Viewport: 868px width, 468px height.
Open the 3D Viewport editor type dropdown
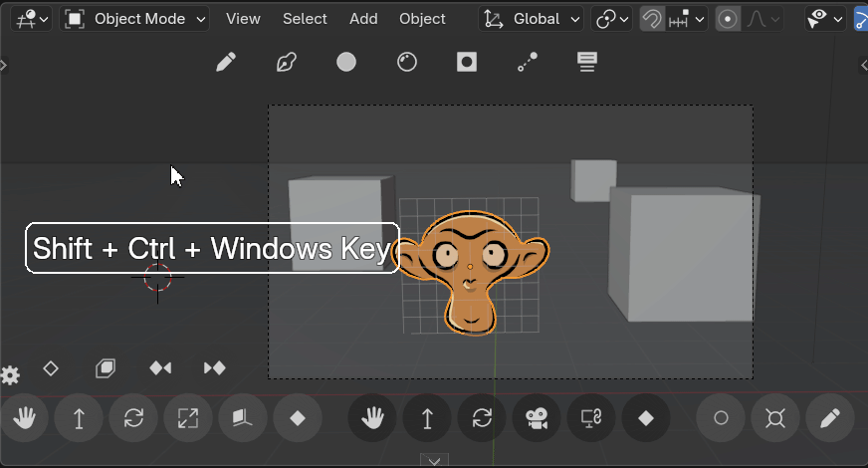(32, 19)
